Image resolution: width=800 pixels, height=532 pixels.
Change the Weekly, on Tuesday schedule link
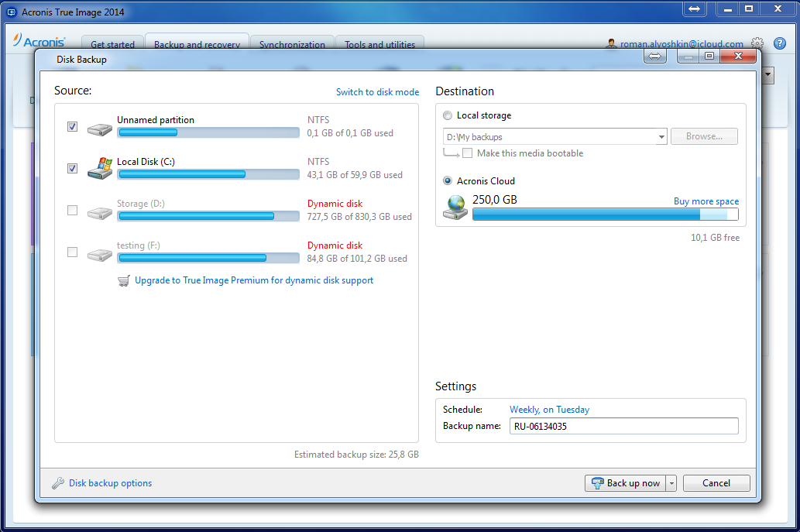coord(550,410)
